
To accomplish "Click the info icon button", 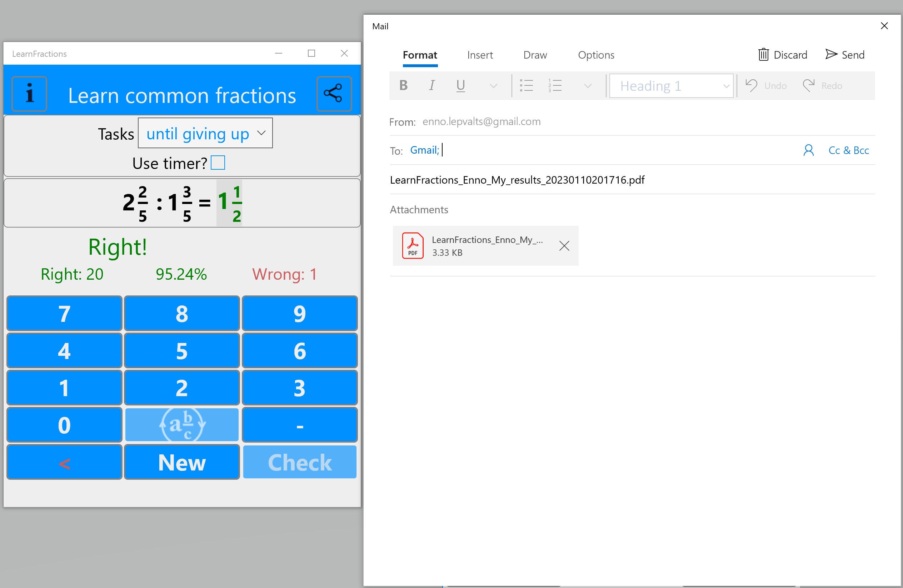I will pyautogui.click(x=29, y=94).
